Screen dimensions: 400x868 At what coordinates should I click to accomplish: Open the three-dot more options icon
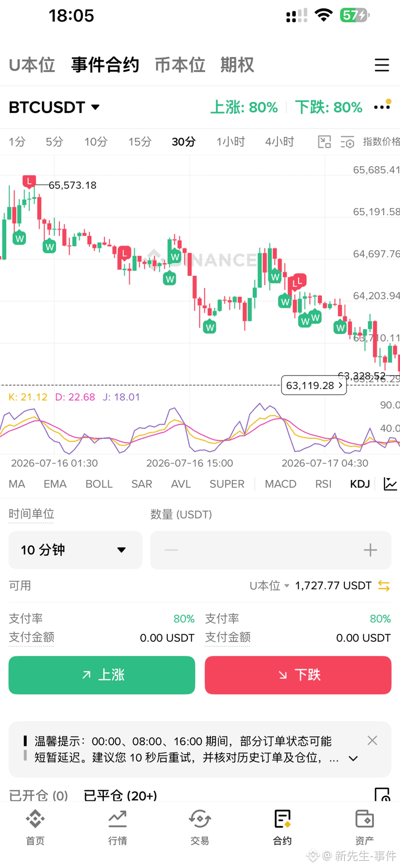(382, 106)
